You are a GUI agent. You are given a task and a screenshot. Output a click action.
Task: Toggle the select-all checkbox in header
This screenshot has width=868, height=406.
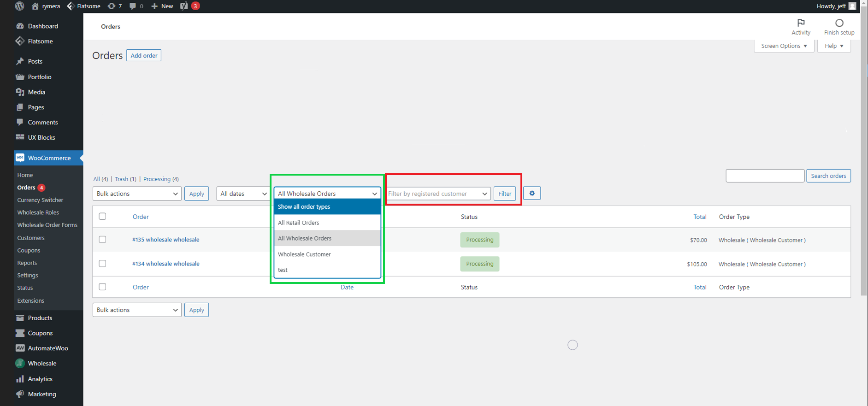tap(102, 217)
